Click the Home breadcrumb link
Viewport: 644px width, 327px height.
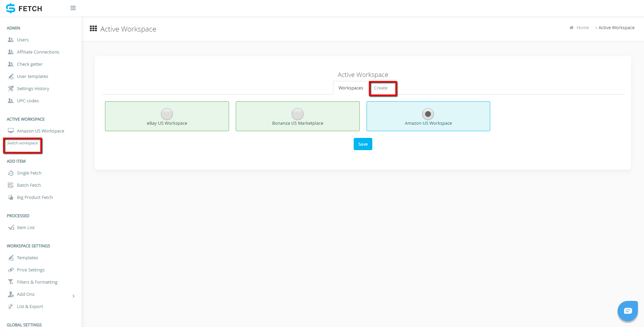coord(583,27)
